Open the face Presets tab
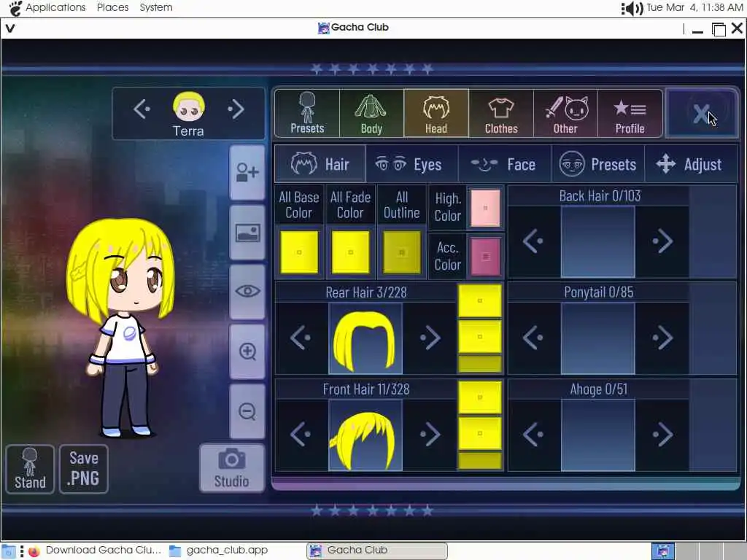Image resolution: width=747 pixels, height=560 pixels. tap(598, 164)
